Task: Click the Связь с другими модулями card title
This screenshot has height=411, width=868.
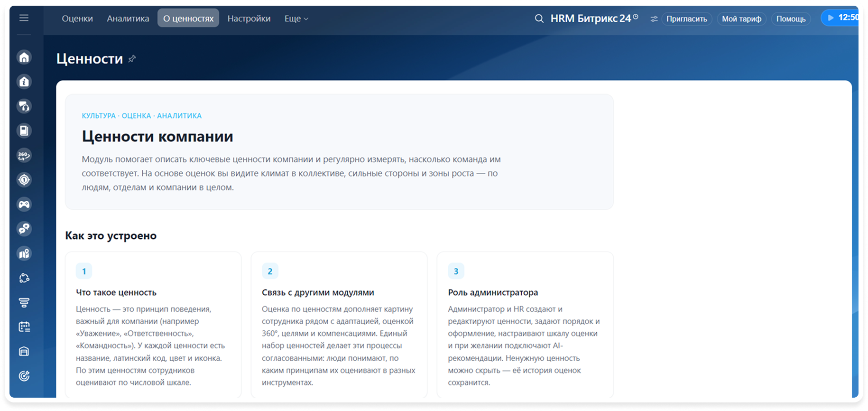Action: 318,293
